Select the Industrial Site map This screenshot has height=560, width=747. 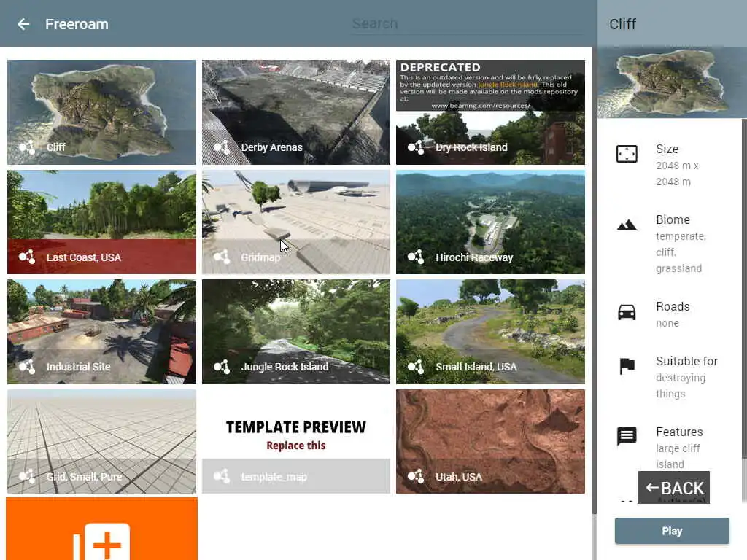point(101,332)
